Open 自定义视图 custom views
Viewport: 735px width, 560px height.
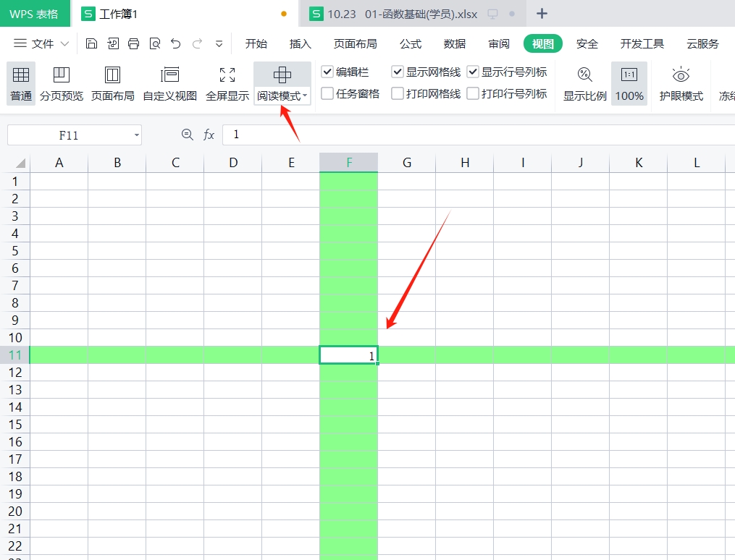[169, 83]
